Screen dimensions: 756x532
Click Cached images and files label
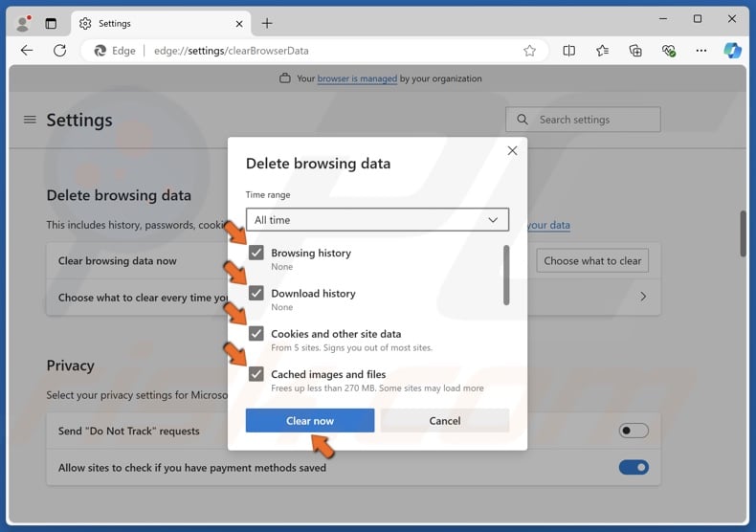[x=328, y=374]
